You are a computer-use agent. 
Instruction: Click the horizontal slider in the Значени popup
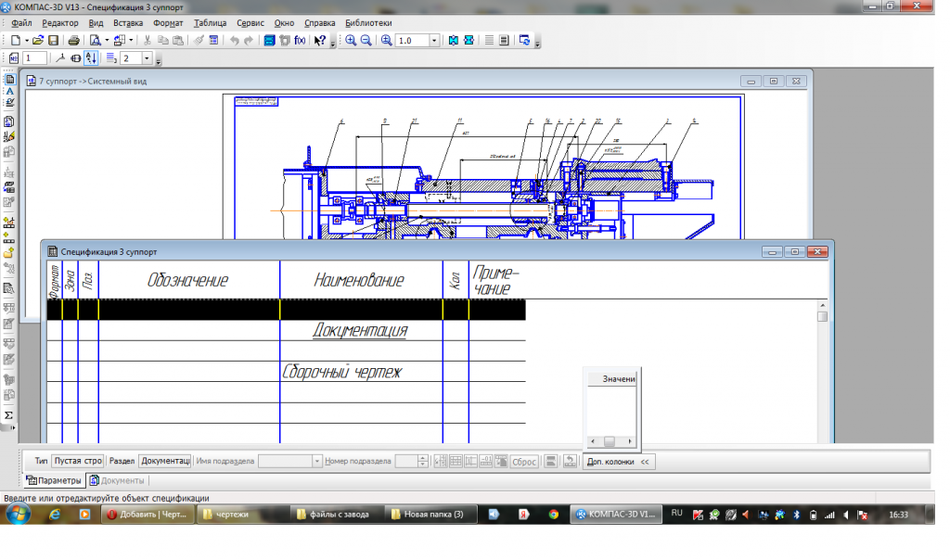(610, 441)
